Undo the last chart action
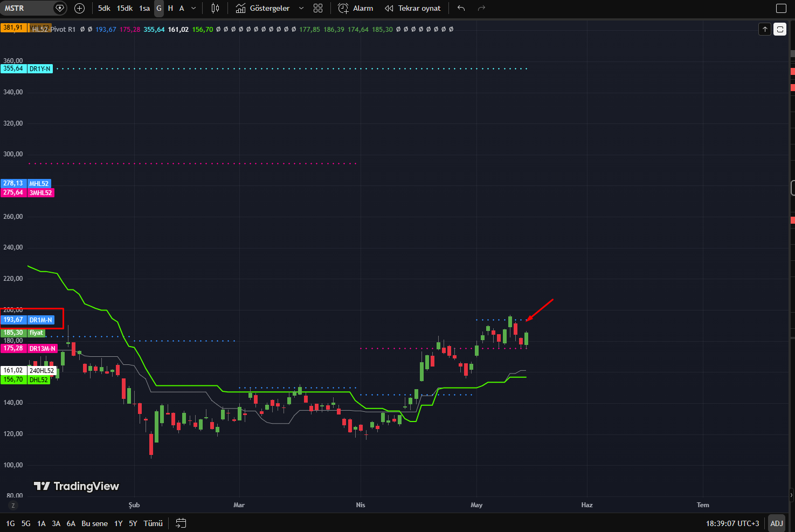The image size is (795, 532). (461, 8)
